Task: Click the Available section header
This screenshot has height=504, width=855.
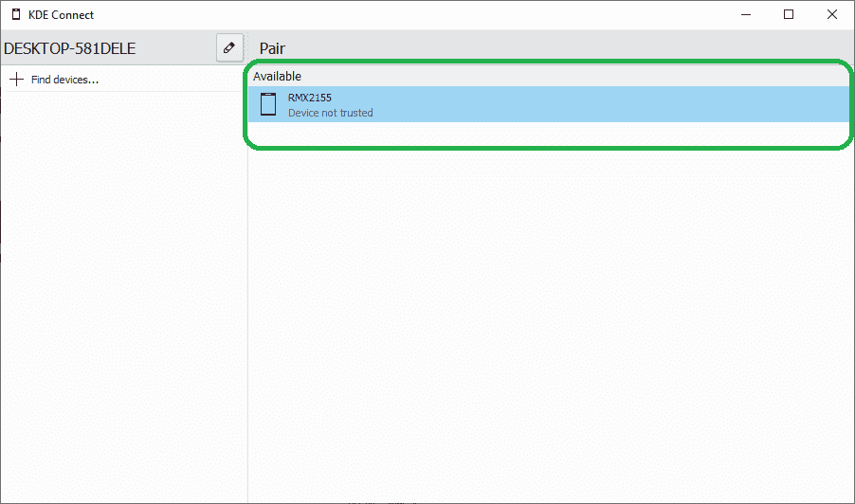Action: point(277,77)
